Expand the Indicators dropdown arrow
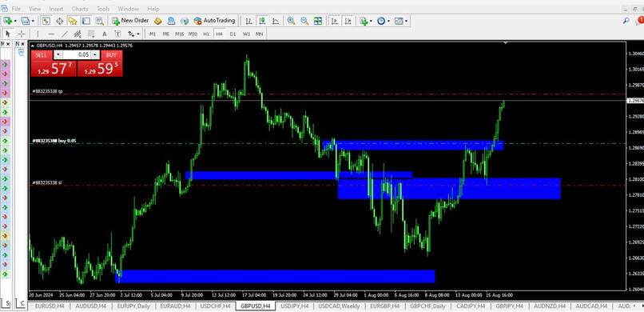The width and height of the screenshot is (644, 312). pos(371,21)
